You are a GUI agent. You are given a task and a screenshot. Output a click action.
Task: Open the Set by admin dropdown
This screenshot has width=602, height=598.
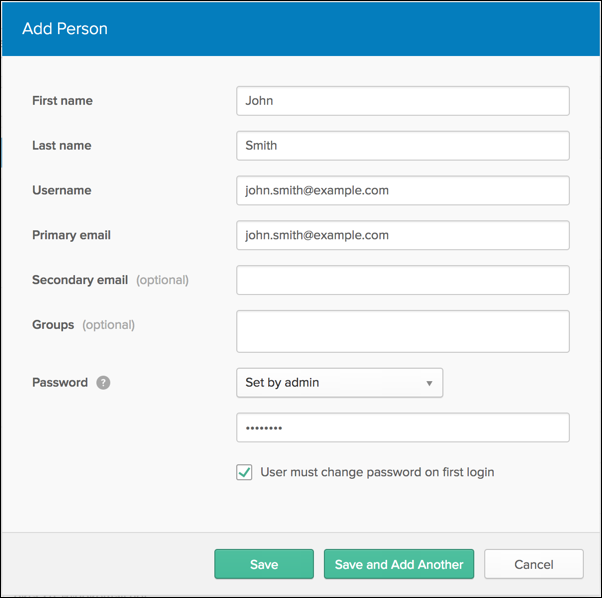point(339,383)
